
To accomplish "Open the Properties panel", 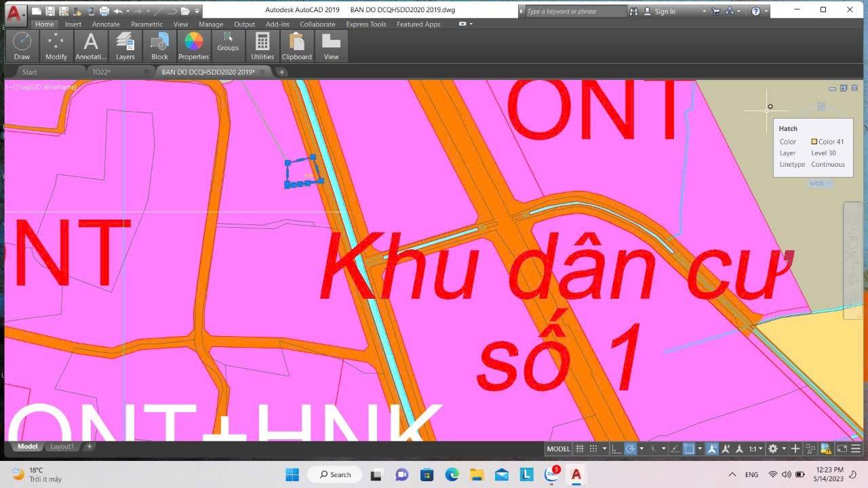I will (x=193, y=46).
